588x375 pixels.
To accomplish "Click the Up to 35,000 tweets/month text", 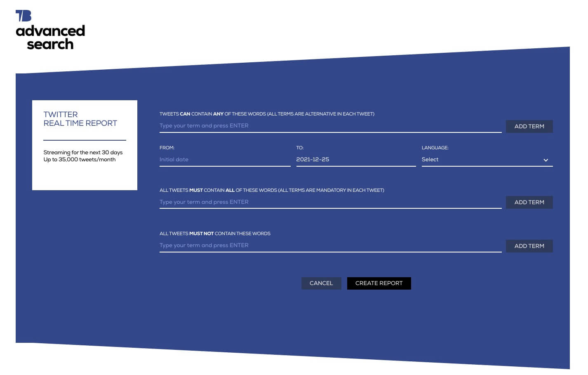I will pos(80,160).
